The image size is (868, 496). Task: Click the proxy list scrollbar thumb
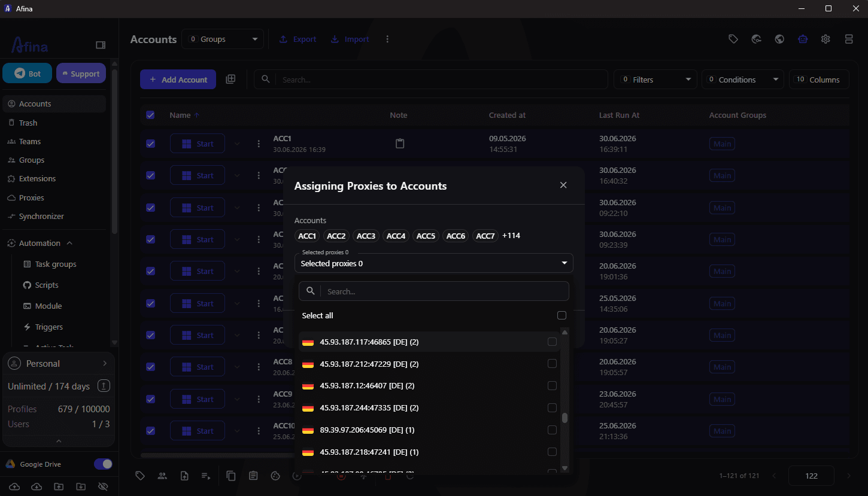tap(564, 418)
